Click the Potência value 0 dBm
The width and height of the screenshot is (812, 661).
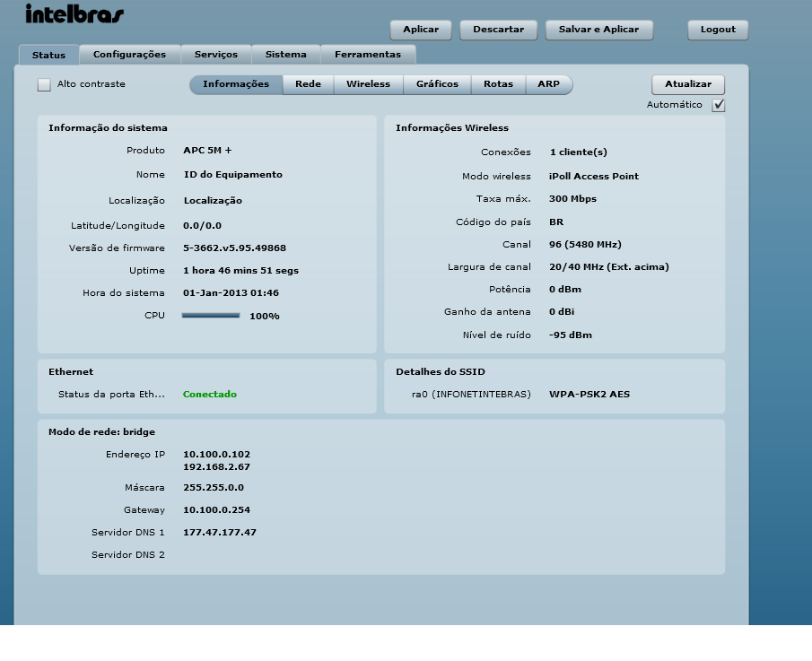pos(565,290)
